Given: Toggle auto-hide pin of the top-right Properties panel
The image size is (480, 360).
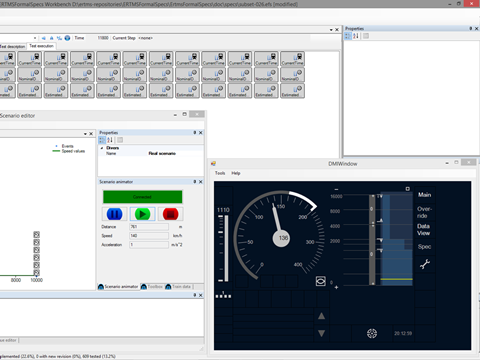Looking at the screenshot, I should pyautogui.click(x=471, y=29).
